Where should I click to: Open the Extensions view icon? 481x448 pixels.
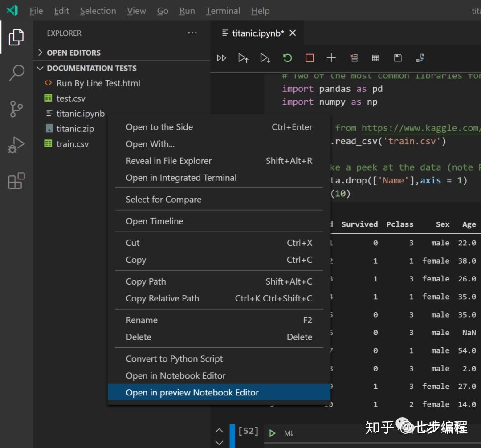pos(16,181)
